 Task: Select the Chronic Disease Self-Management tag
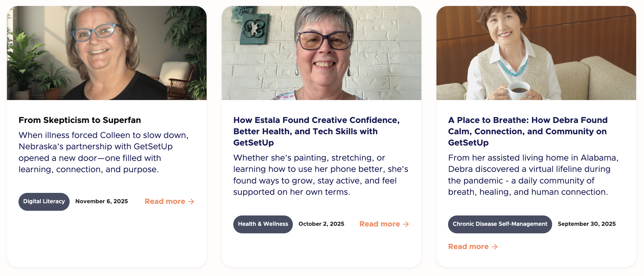(x=500, y=224)
